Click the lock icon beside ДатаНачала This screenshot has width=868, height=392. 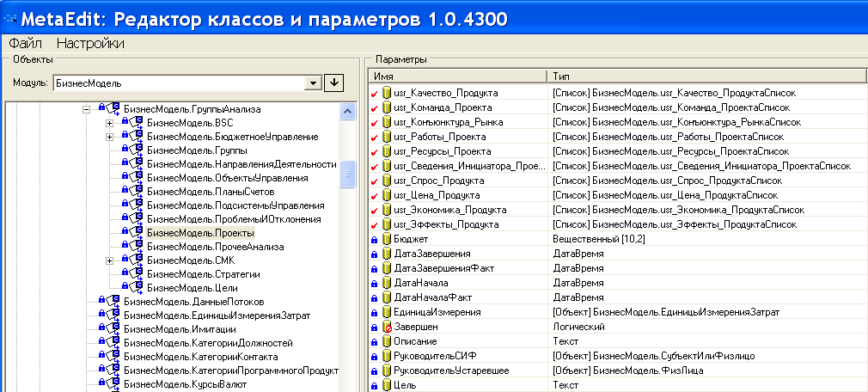[x=374, y=283]
